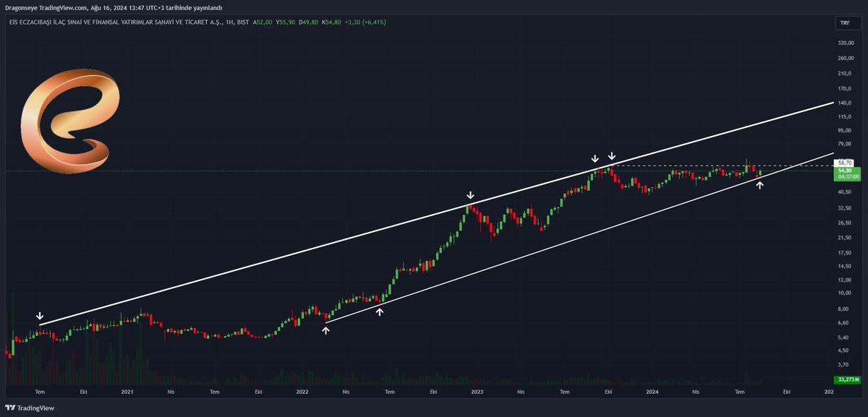Click the green 33,273M volume label
Screen dimensions: 868x417
click(846, 379)
